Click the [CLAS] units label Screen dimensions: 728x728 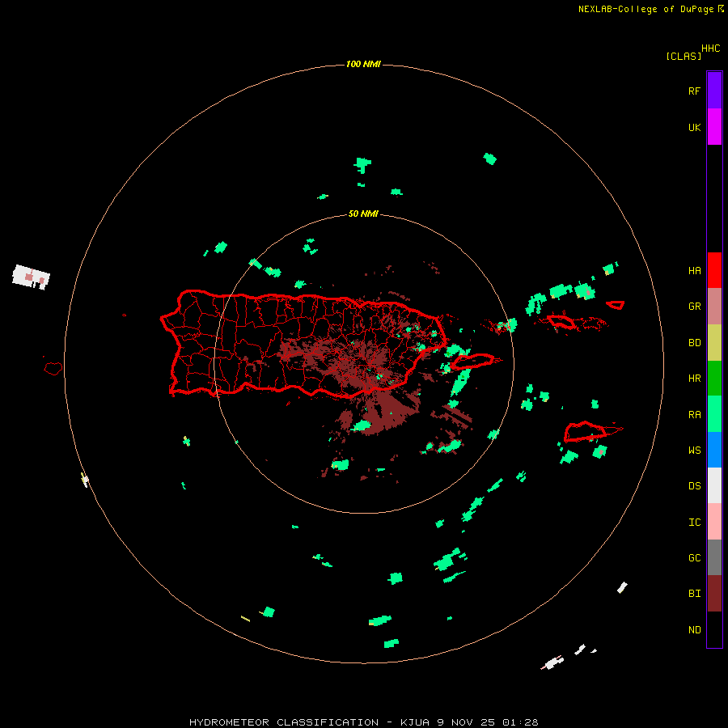point(684,56)
